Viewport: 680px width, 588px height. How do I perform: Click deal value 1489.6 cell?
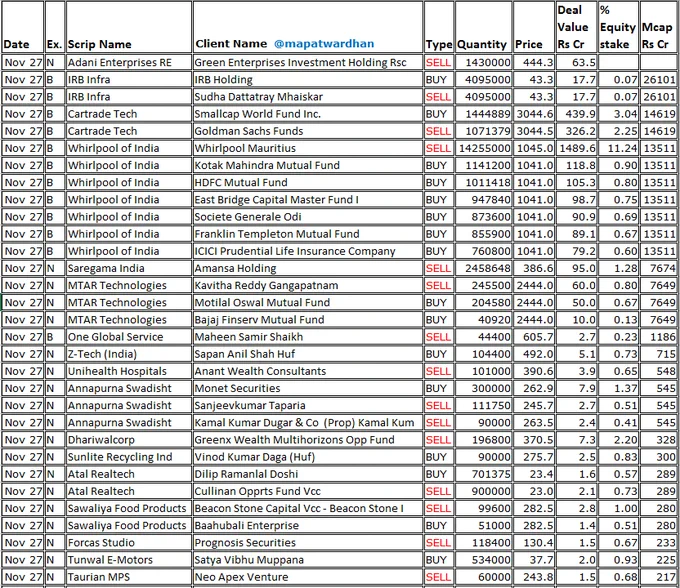[577, 148]
